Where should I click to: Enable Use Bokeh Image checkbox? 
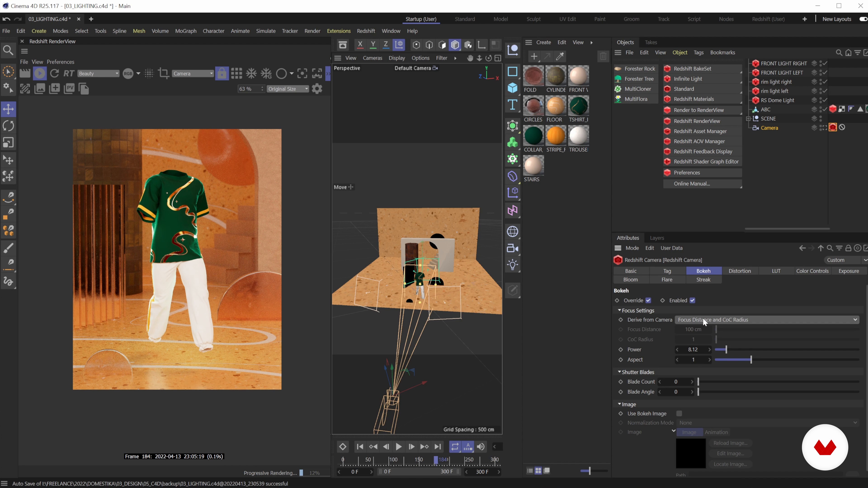point(679,413)
